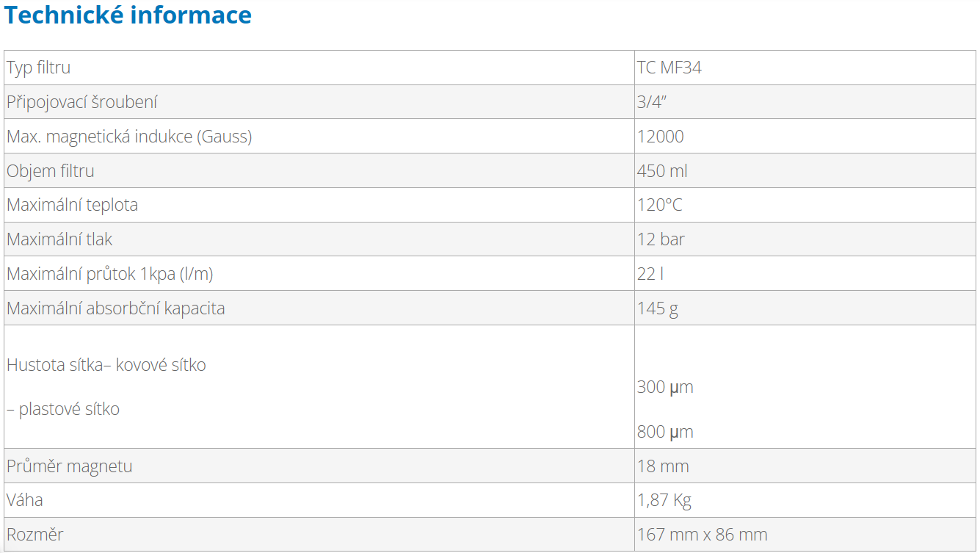Select the "TC MF34" value cell

pos(669,68)
